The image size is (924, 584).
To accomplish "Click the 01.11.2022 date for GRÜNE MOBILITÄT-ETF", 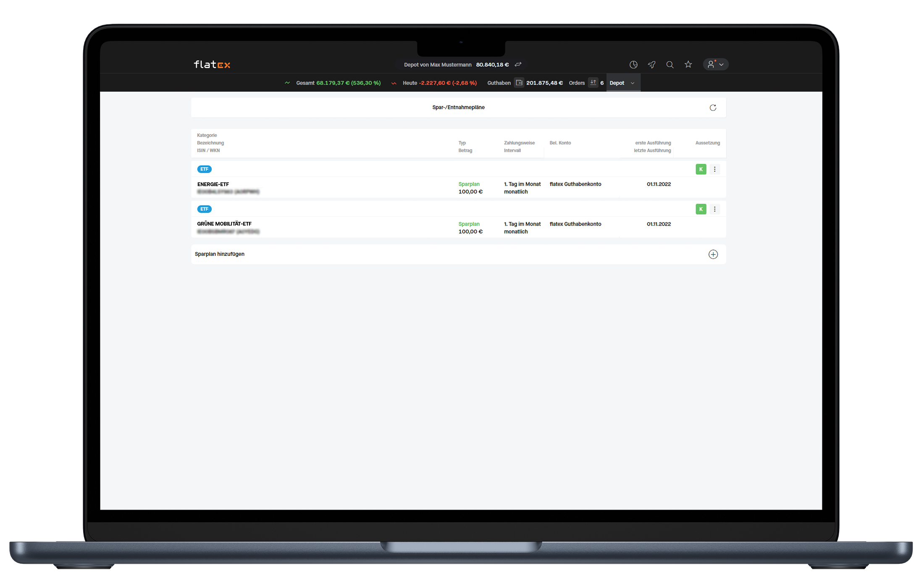I will point(659,224).
